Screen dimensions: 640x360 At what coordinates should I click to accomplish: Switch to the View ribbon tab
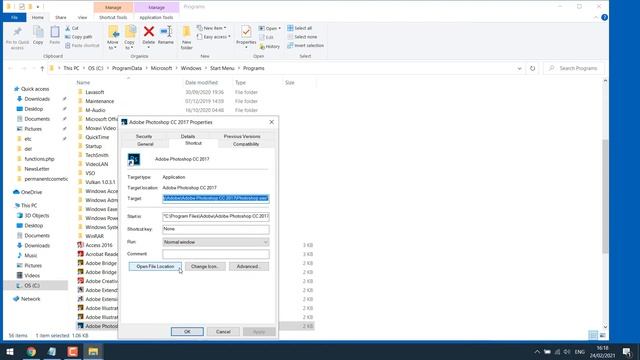tap(82, 18)
